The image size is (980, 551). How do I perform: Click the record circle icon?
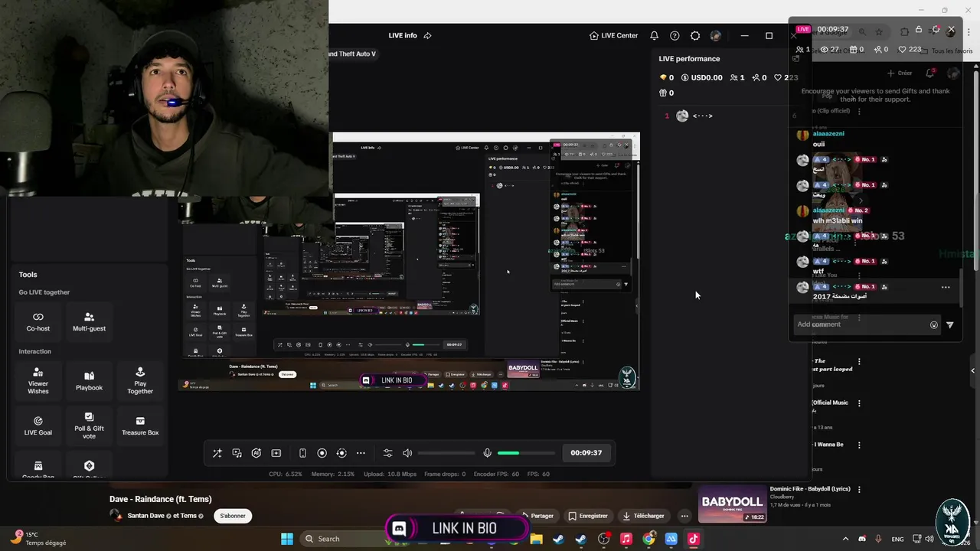click(x=322, y=453)
